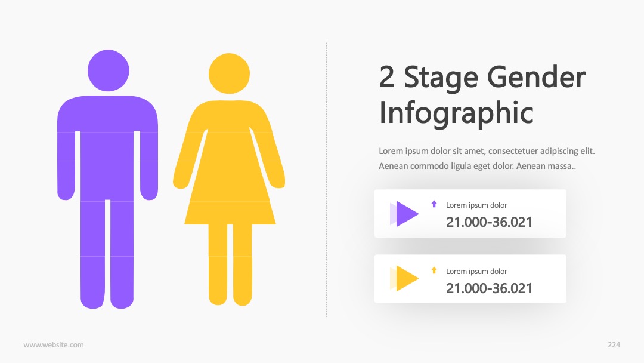Click the small yellow up arrow

click(434, 270)
